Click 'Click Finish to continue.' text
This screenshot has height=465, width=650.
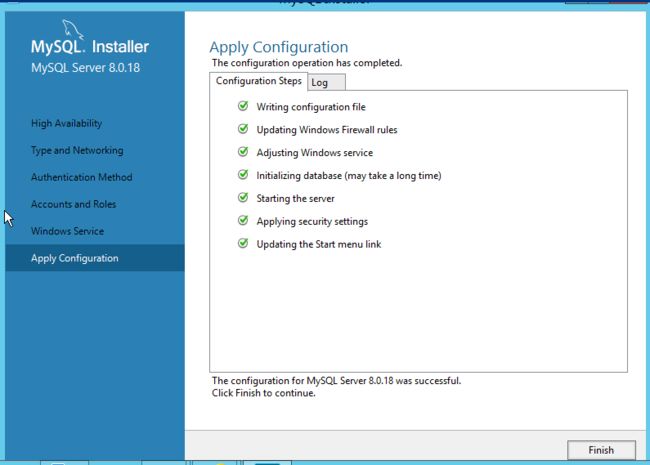tap(264, 393)
